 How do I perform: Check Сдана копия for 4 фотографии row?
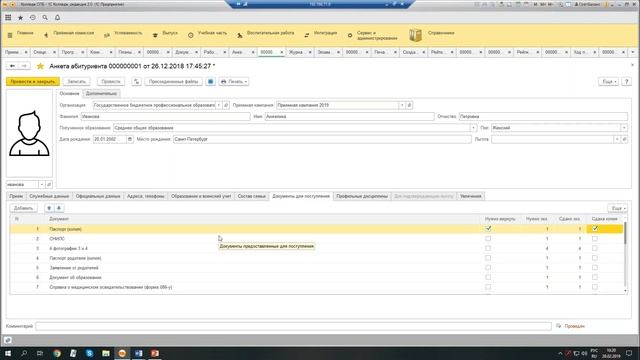pyautogui.click(x=595, y=248)
